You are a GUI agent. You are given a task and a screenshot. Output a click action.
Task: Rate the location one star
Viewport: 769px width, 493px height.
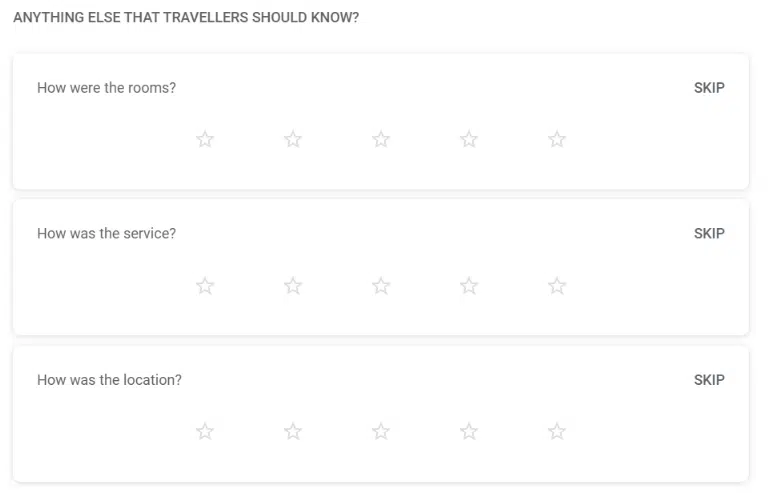[205, 432]
